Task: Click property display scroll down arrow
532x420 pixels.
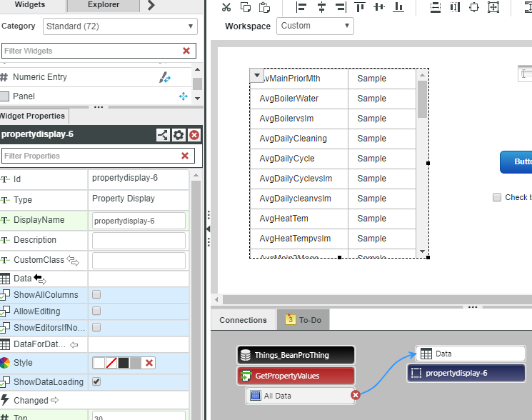Action: (423, 251)
